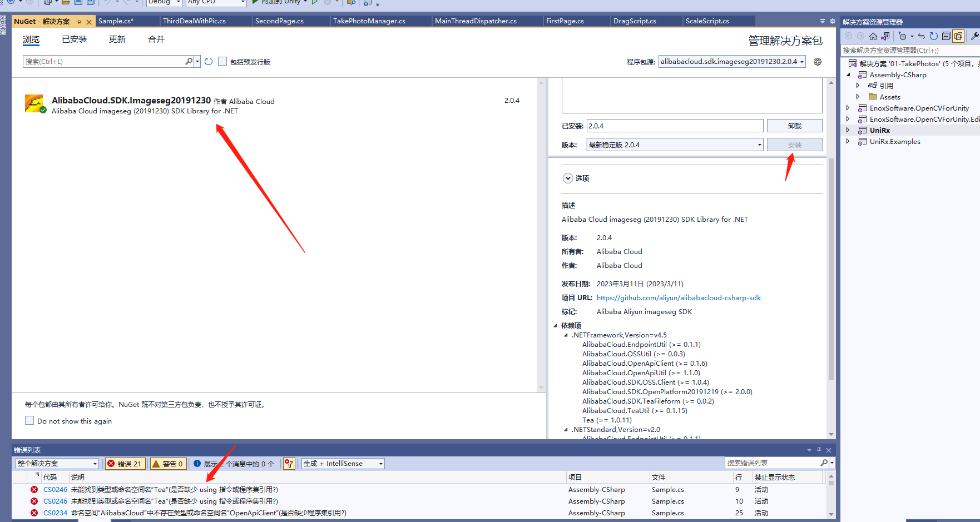This screenshot has width=980, height=522.
Task: Open the document tab overflow list
Action: pyautogui.click(x=823, y=21)
